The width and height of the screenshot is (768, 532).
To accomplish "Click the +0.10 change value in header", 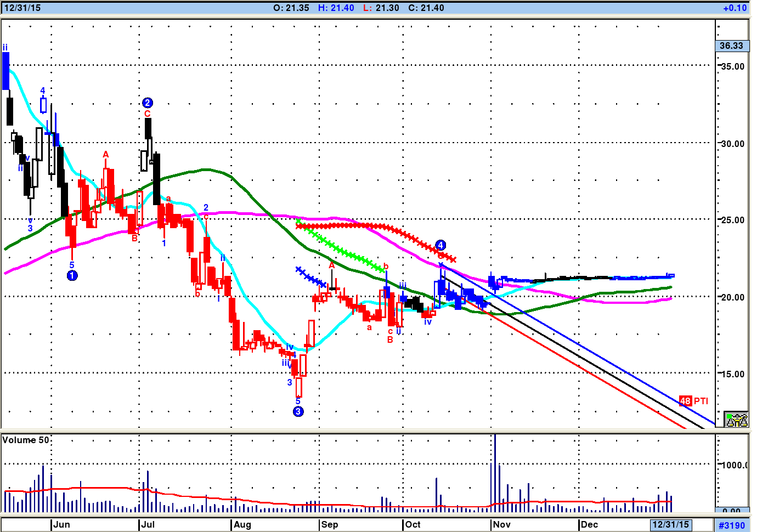I will pyautogui.click(x=735, y=8).
